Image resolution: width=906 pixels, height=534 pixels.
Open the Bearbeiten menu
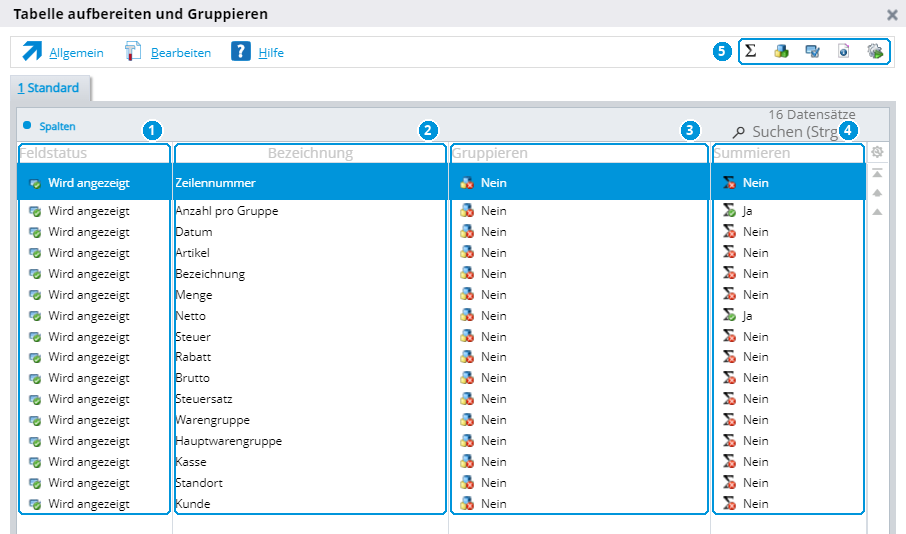click(x=181, y=53)
